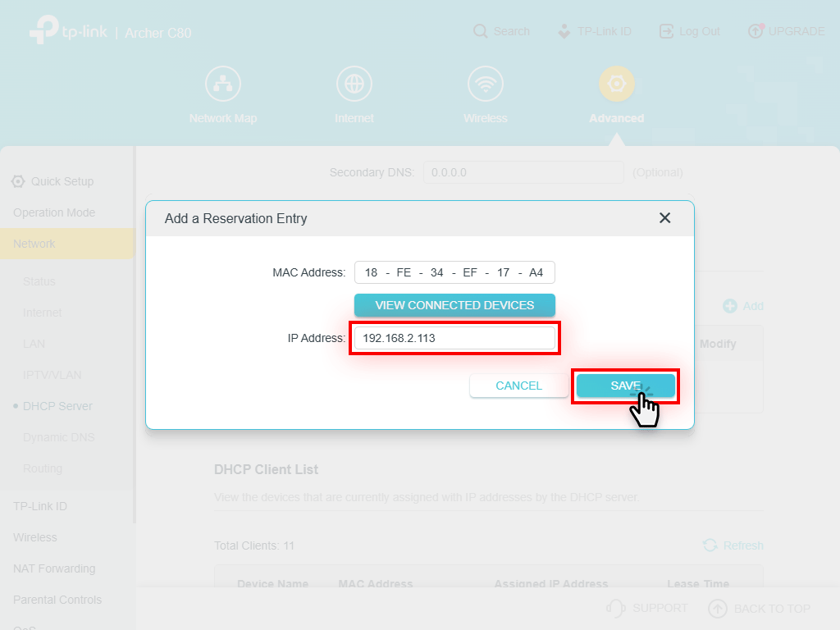The image size is (840, 630).
Task: Open the SUPPORT headset icon
Action: [x=616, y=609]
